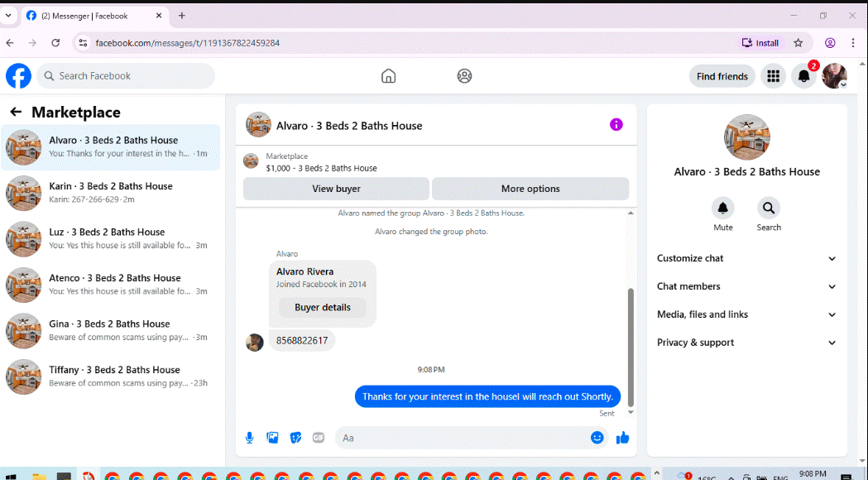View site information icon in address bar
Image resolution: width=868 pixels, height=480 pixels.
coord(83,43)
